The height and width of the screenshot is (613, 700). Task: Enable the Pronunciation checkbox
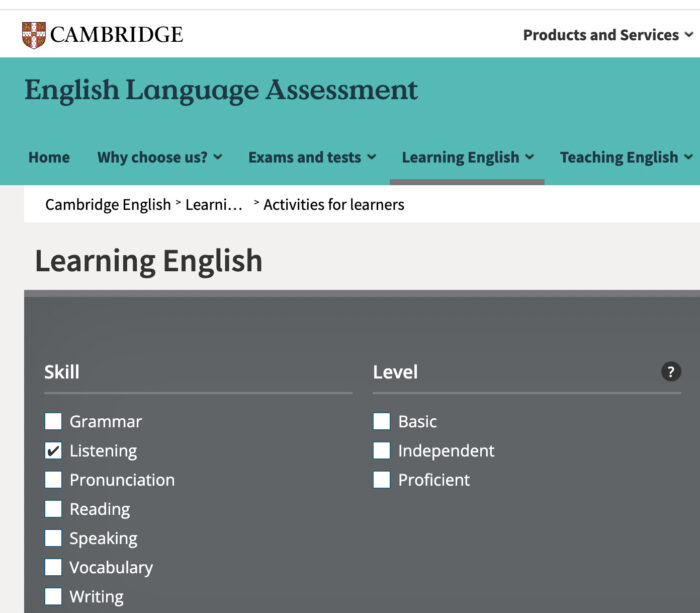click(53, 480)
